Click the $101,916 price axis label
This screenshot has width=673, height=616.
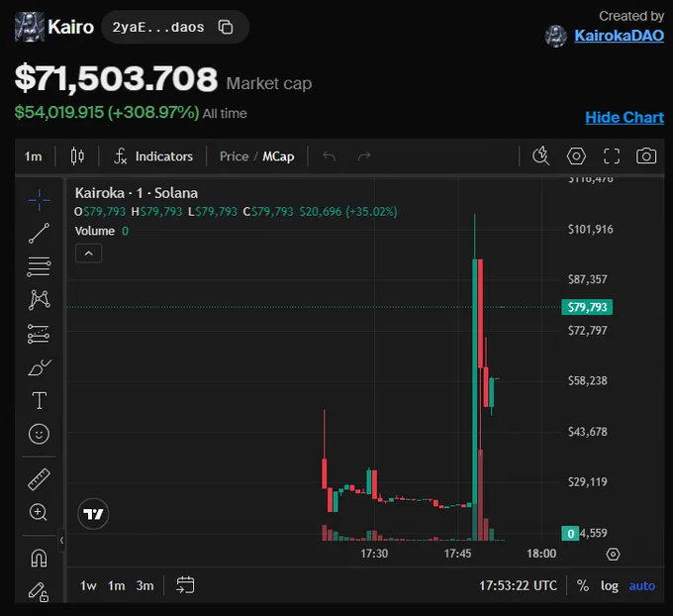(x=591, y=230)
